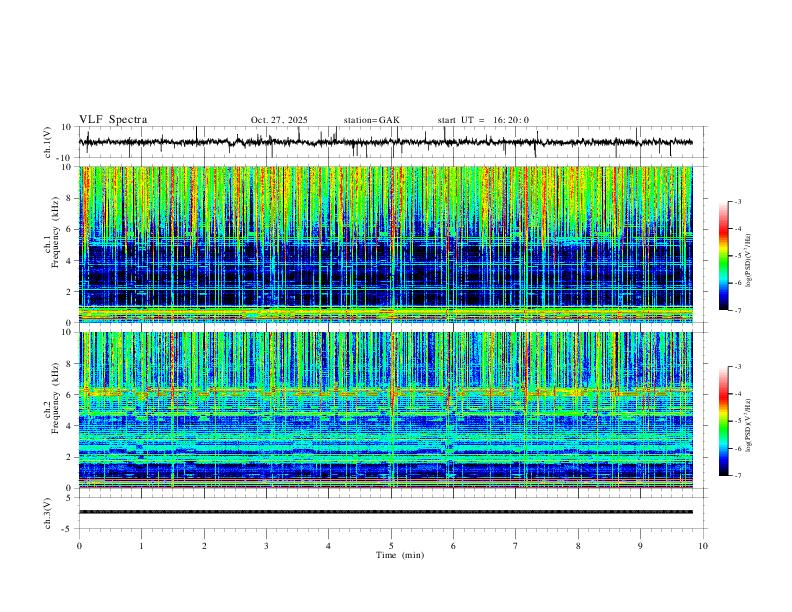792x612 pixels.
Task: Click time axis tick label "8"
Action: [x=578, y=546]
